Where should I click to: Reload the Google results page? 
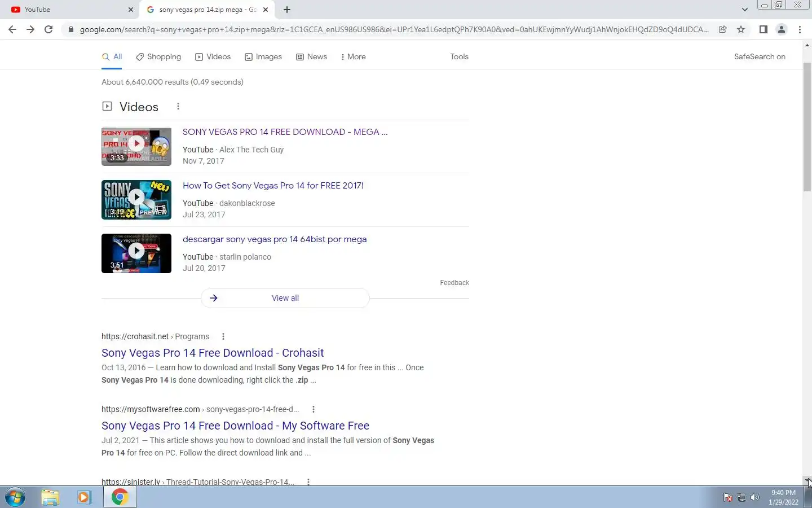48,29
